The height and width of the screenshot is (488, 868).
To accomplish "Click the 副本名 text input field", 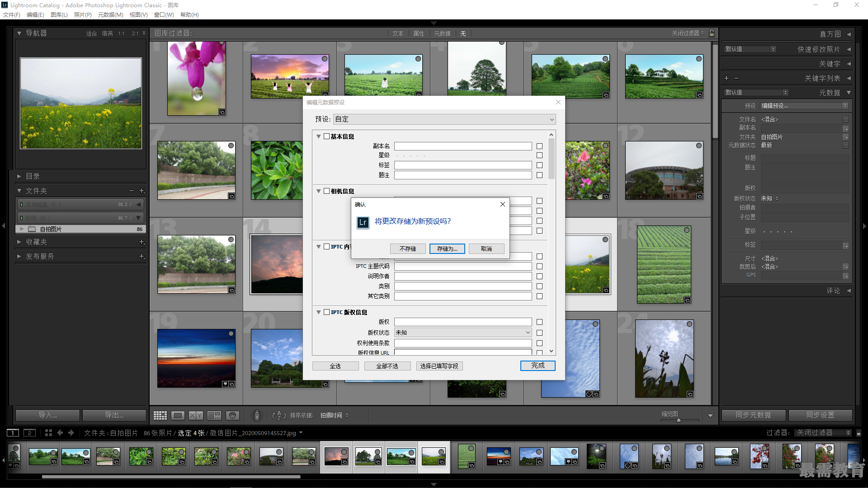I will pos(463,146).
